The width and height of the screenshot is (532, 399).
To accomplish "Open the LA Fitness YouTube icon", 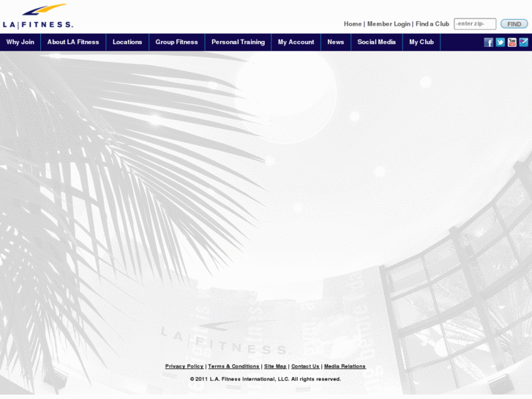I will coord(512,42).
